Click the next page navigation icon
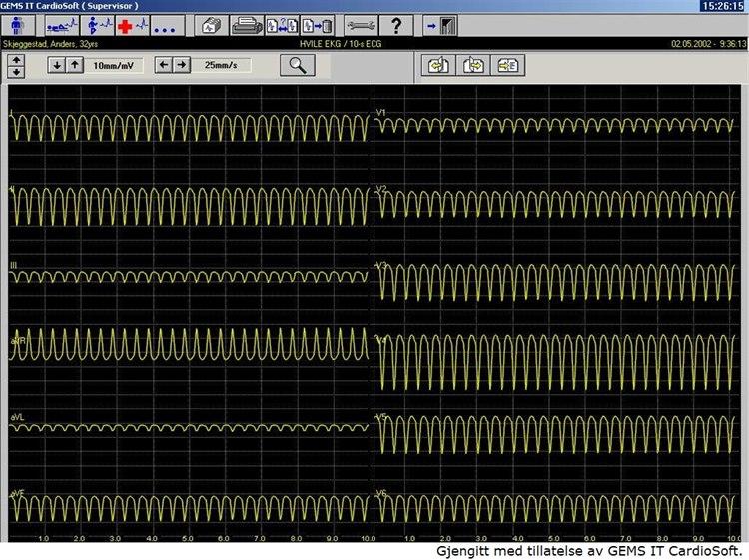Image resolution: width=749 pixels, height=560 pixels. click(472, 66)
